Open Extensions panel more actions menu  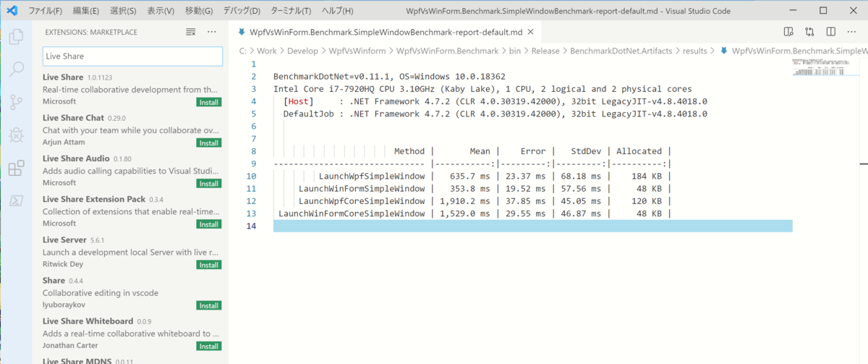212,32
